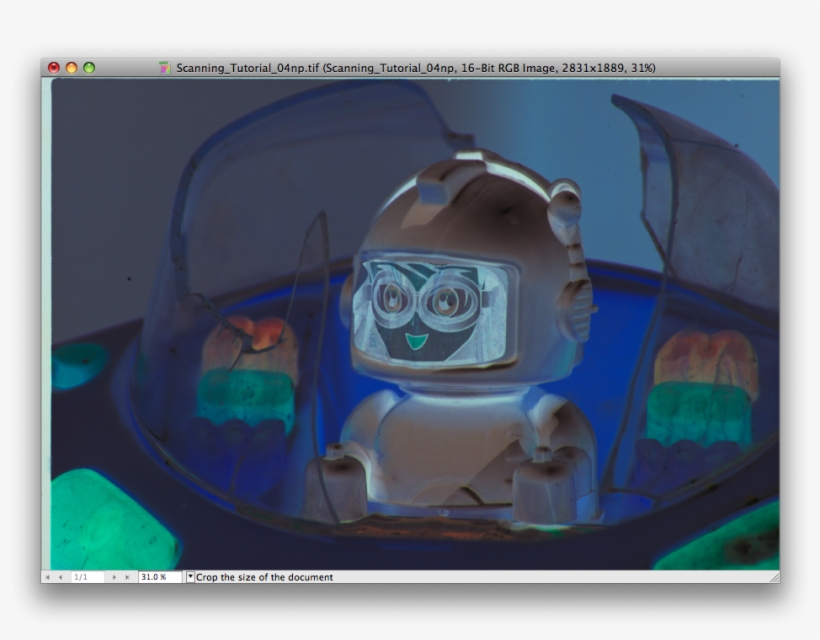
Task: Advance to the next page arrow
Action: (112, 576)
